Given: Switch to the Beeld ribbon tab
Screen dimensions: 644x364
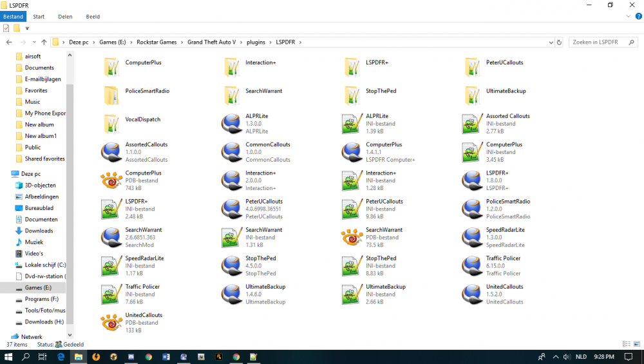Looking at the screenshot, I should click(x=92, y=17).
